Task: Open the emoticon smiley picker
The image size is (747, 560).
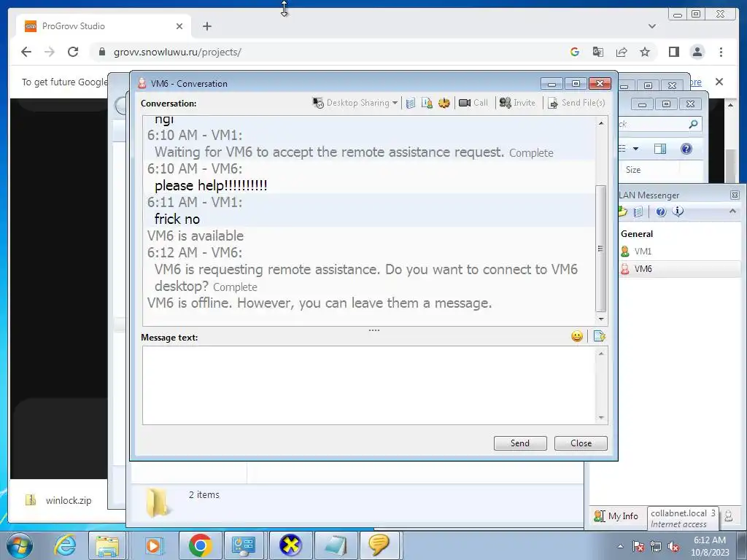Action: pyautogui.click(x=577, y=337)
